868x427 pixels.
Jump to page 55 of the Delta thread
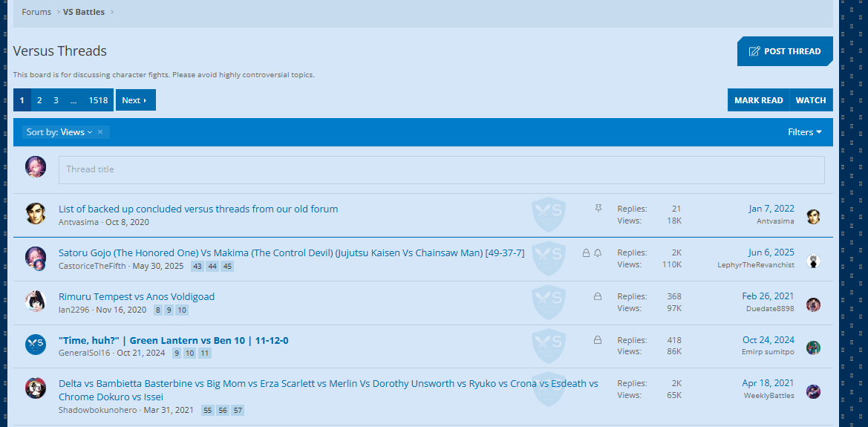point(208,411)
